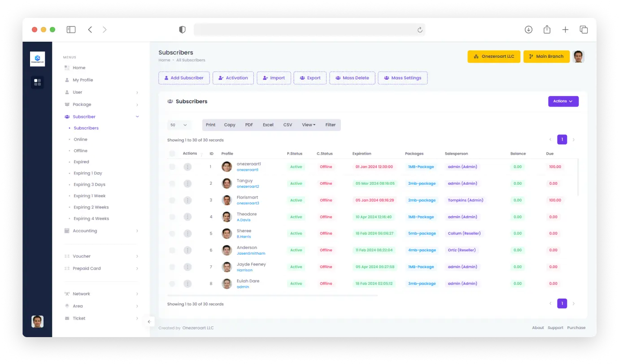Viewport: 619px width, 364px height.
Task: Click the Add Subscriber button
Action: [x=184, y=78]
